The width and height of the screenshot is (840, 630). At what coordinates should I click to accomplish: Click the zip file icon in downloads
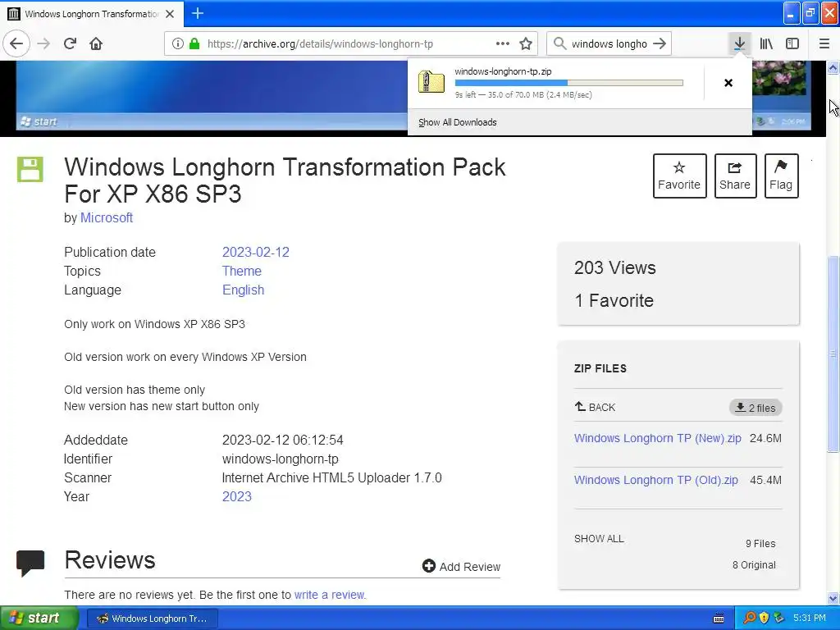coord(431,82)
